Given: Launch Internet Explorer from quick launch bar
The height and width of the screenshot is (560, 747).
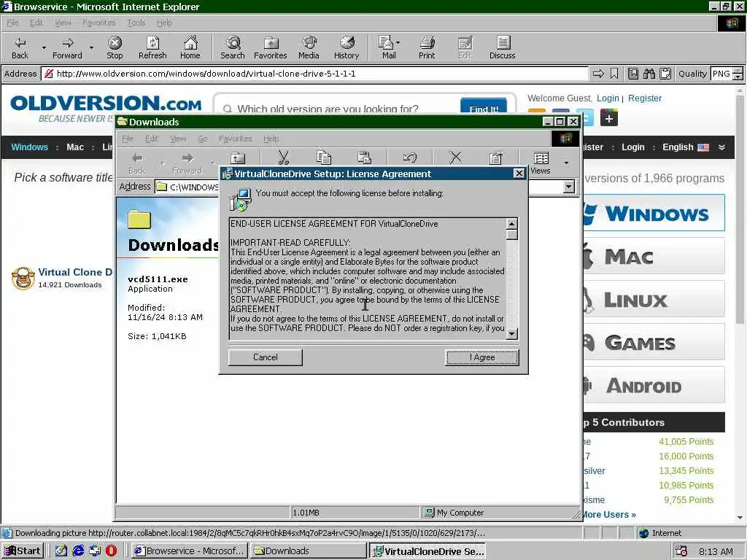Looking at the screenshot, I should [78, 551].
